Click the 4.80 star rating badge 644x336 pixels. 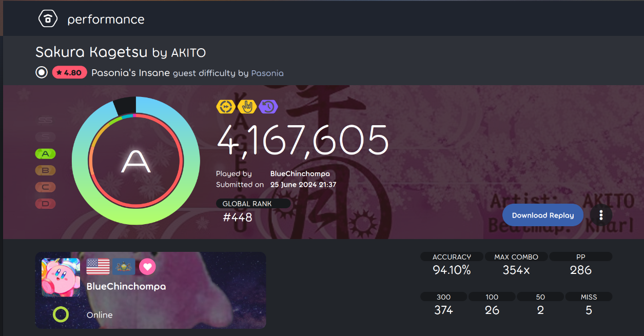[x=69, y=72]
